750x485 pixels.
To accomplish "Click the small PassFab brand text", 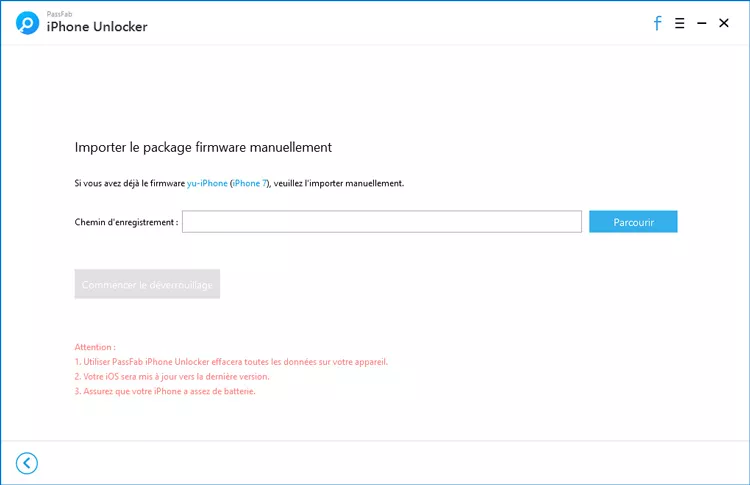I will tap(58, 14).
